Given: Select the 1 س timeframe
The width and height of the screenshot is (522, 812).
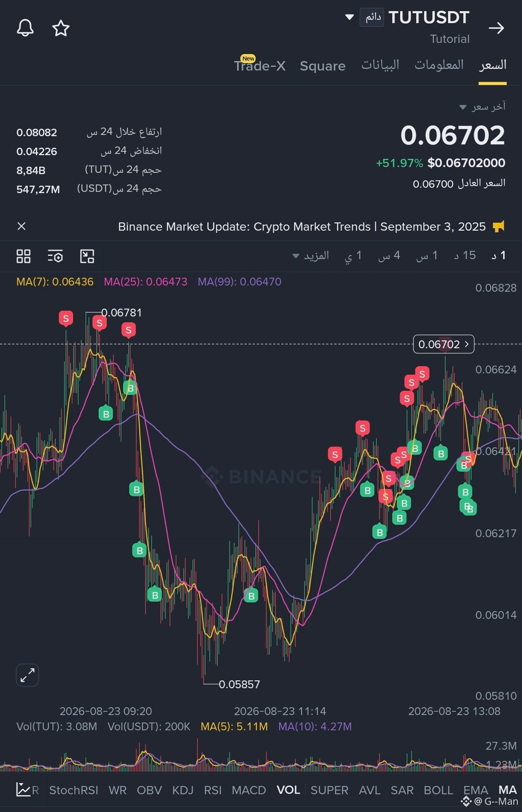Looking at the screenshot, I should point(427,255).
